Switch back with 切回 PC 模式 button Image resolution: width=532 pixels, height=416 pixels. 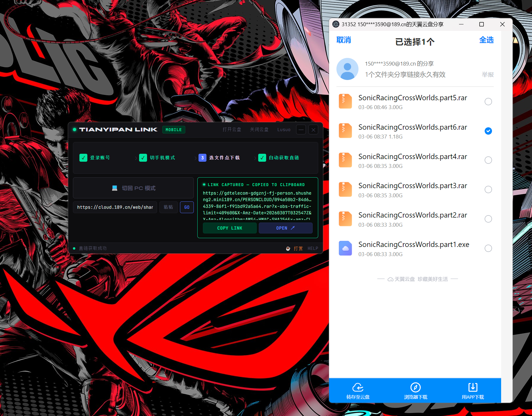(x=133, y=188)
